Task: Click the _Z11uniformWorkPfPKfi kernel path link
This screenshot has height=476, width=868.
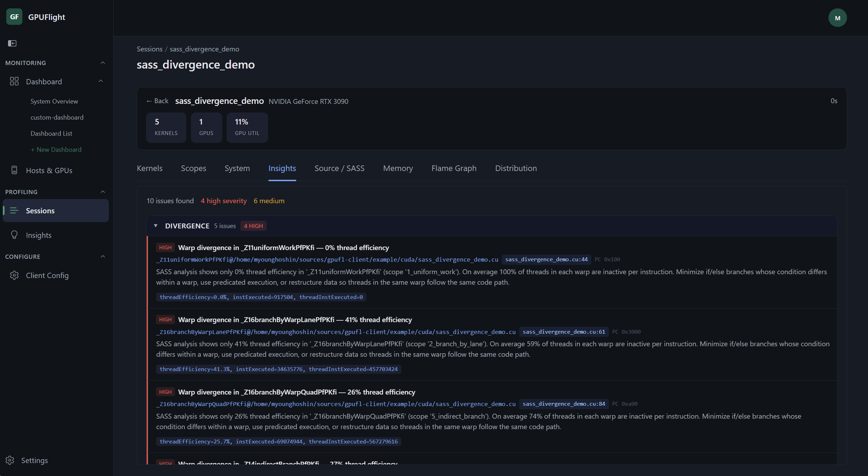Action: [x=327, y=260]
